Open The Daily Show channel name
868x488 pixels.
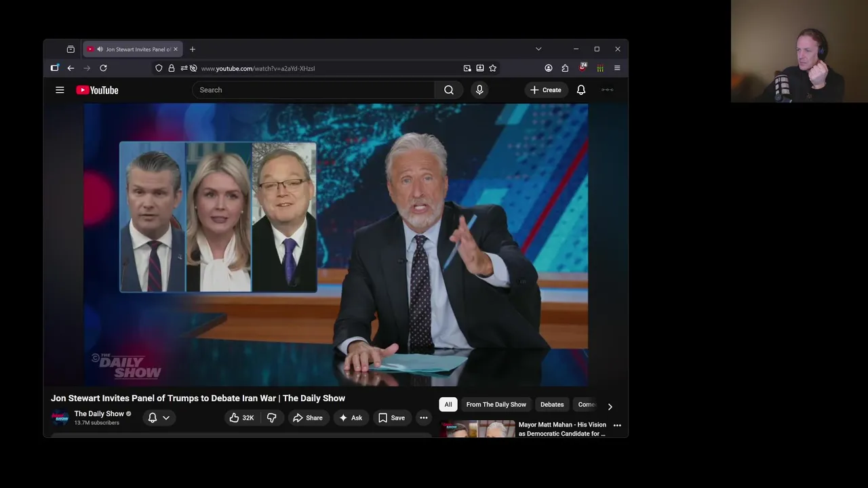click(99, 413)
